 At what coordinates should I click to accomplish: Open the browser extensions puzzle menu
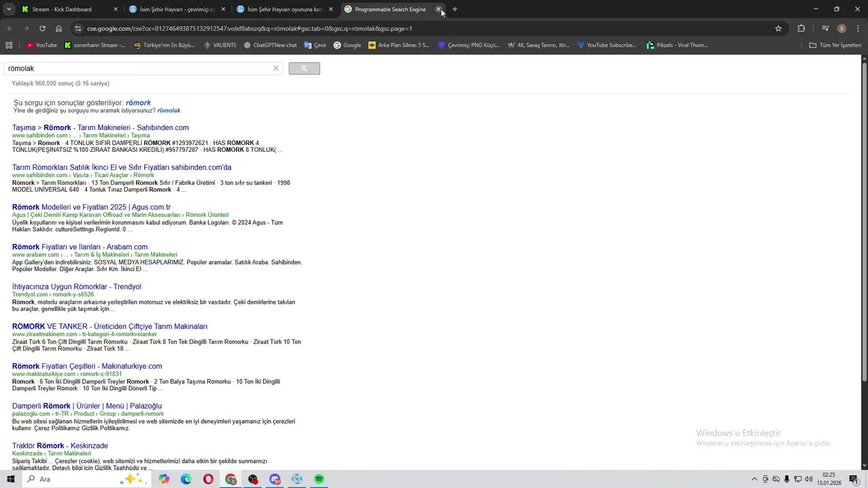point(801,28)
